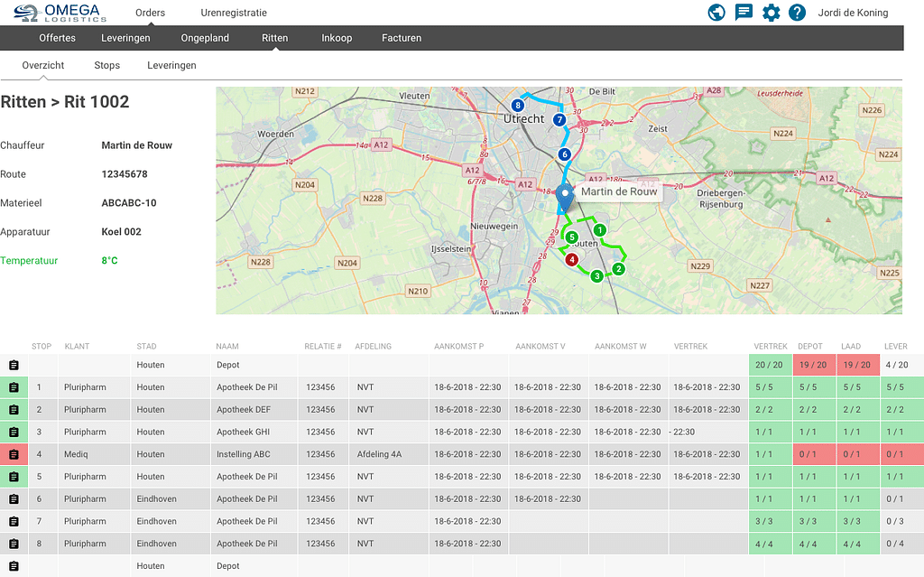Select the Mediq Instelling ABC row

click(x=244, y=454)
